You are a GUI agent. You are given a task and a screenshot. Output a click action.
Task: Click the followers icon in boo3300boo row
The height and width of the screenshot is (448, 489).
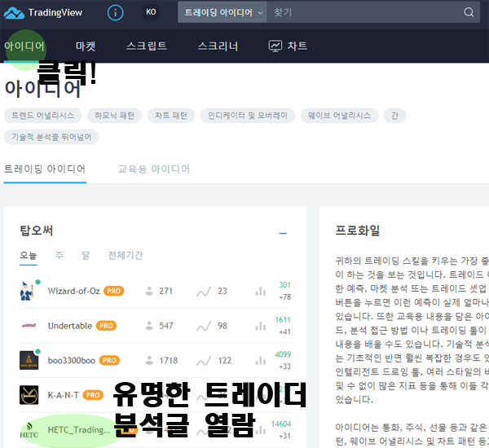point(149,360)
